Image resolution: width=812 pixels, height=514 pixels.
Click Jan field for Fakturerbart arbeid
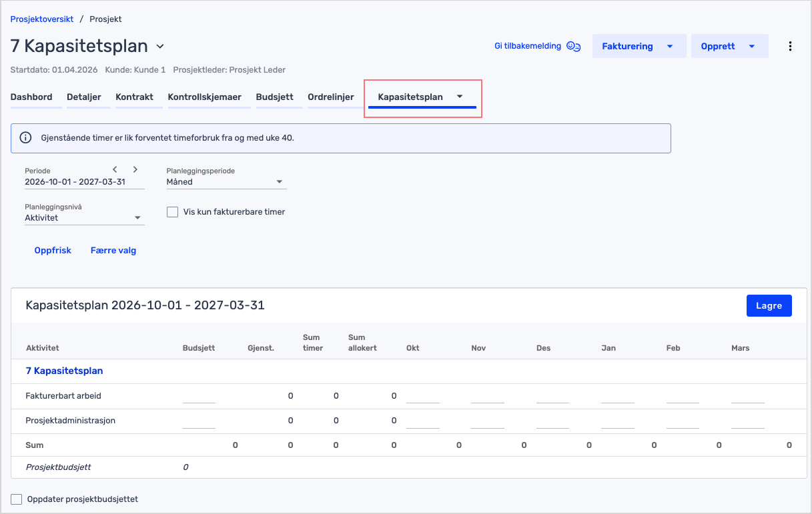coord(618,396)
